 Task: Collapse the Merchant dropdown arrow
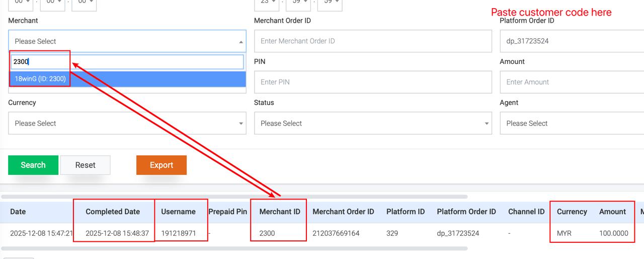[240, 42]
